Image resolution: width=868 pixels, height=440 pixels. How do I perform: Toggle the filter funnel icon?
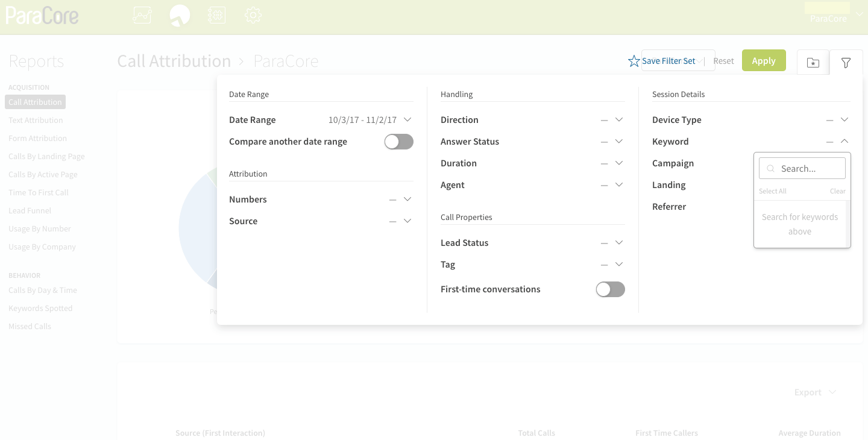pyautogui.click(x=846, y=62)
